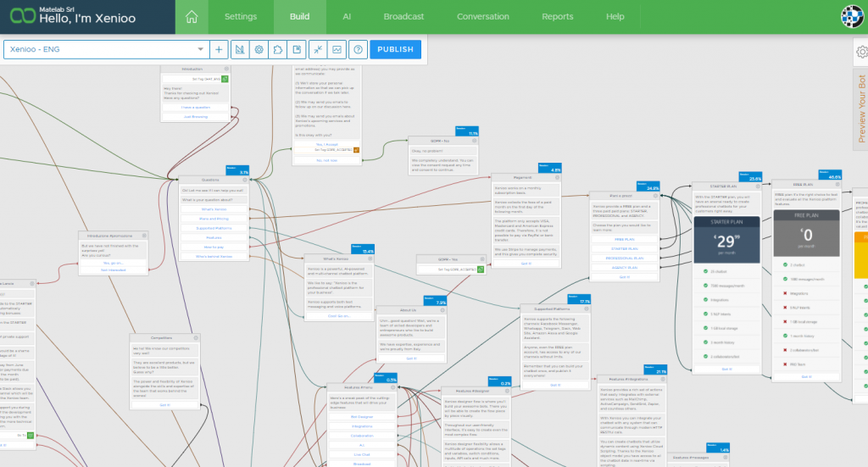The height and width of the screenshot is (467, 868).
Task: Open the Xenioo - ENG bot dropdown
Action: [106, 49]
